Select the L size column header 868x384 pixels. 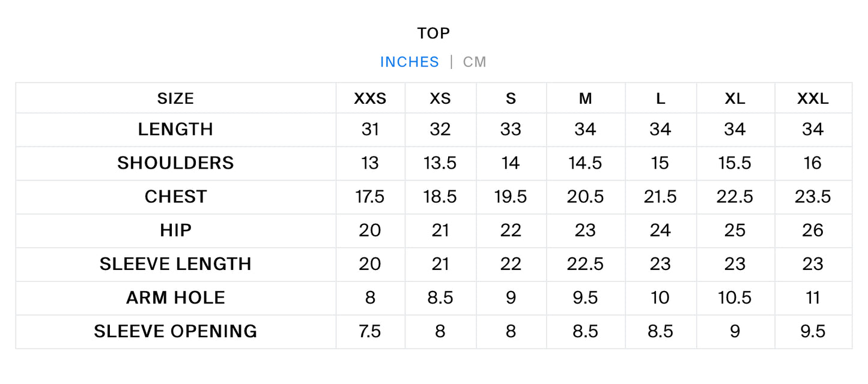tap(661, 99)
